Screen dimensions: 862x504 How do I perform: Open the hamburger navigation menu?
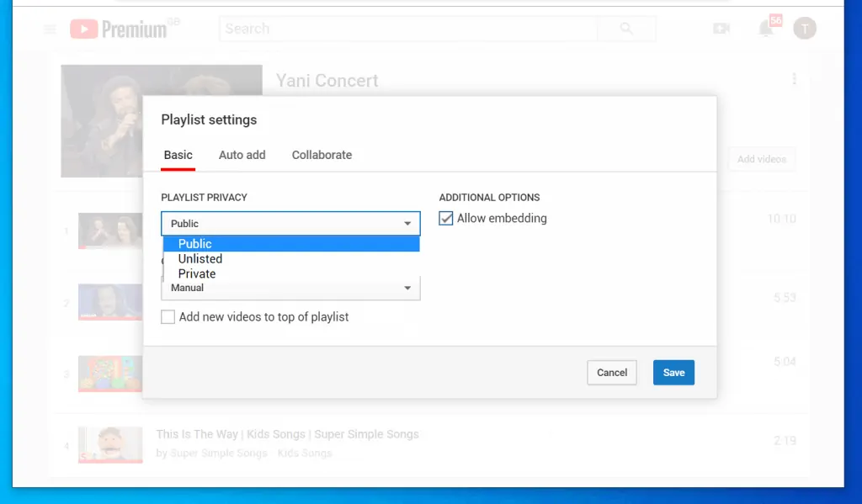(x=49, y=28)
